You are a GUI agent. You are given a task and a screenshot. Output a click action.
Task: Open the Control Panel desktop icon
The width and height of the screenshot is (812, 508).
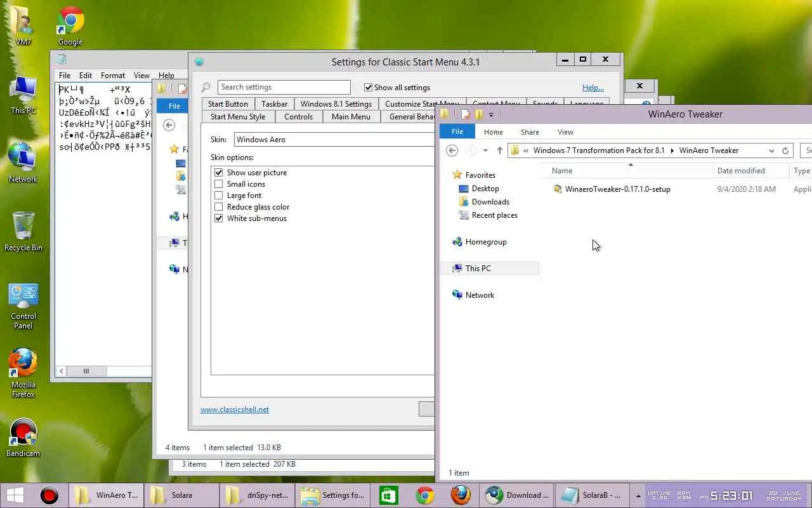pyautogui.click(x=23, y=306)
